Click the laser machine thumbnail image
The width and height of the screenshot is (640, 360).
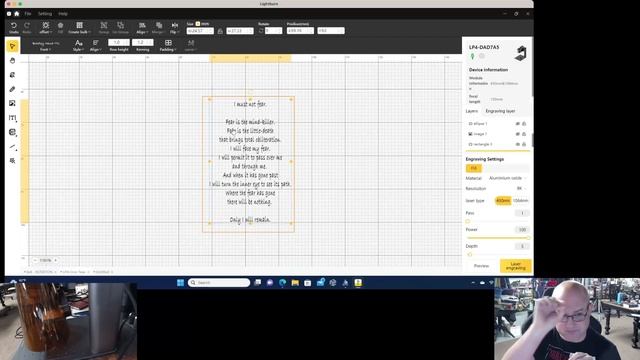[x=520, y=53]
